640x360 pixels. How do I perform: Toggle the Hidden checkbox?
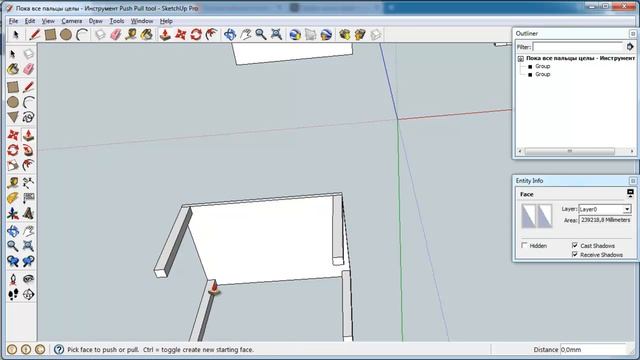tap(524, 245)
